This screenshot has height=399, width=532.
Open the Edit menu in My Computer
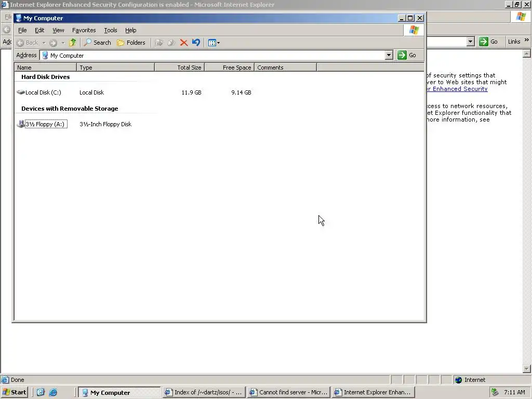(x=39, y=30)
